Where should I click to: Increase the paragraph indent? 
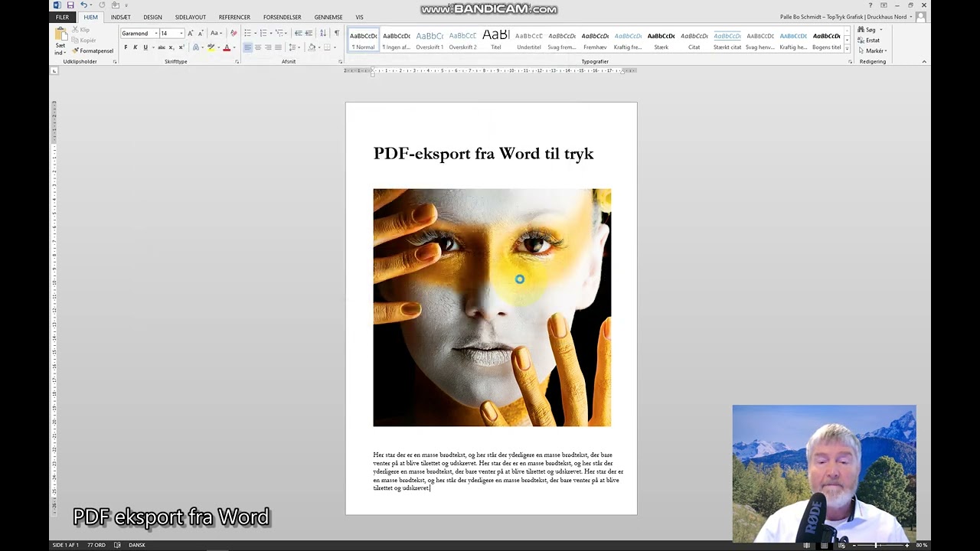(x=309, y=34)
